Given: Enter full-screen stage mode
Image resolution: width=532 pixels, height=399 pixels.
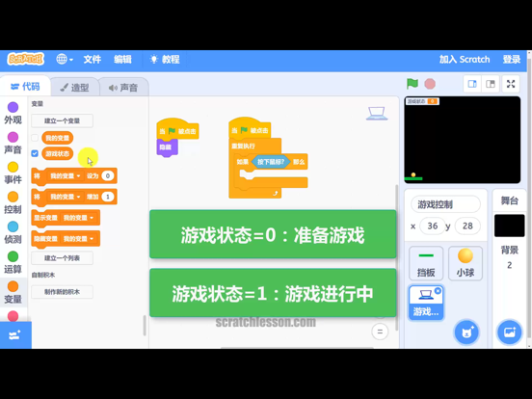Looking at the screenshot, I should [x=511, y=84].
